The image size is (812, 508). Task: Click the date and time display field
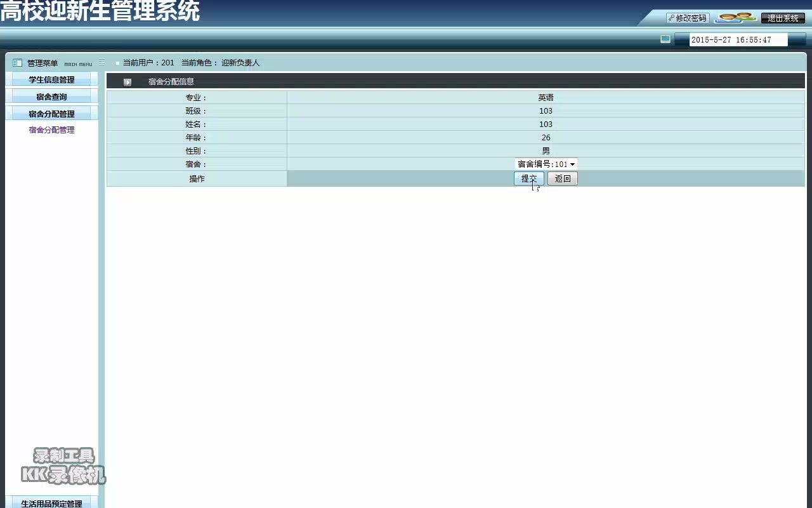click(x=738, y=39)
